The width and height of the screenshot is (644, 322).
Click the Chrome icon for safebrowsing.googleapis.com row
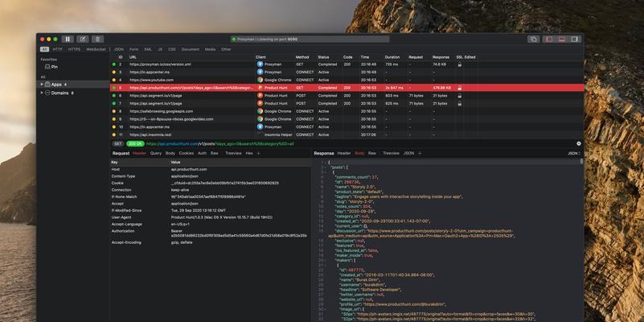point(260,111)
